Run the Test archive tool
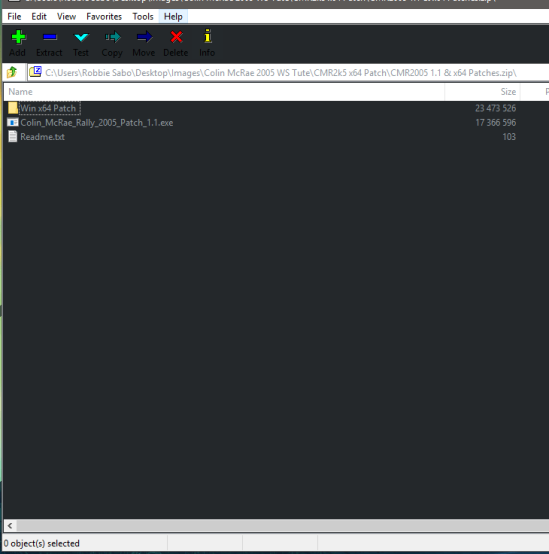Screen dimensions: 549x554 [81, 37]
